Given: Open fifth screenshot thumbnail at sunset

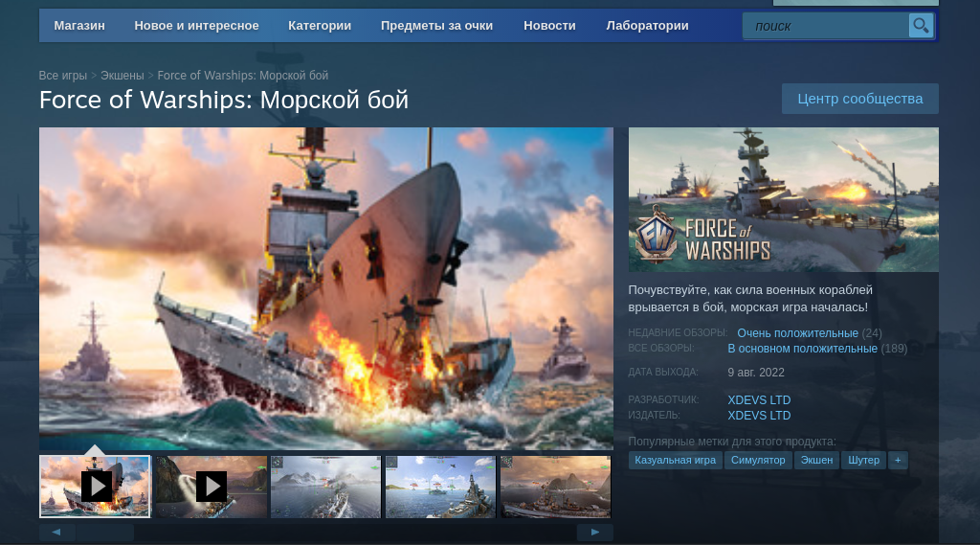Looking at the screenshot, I should pyautogui.click(x=556, y=487).
